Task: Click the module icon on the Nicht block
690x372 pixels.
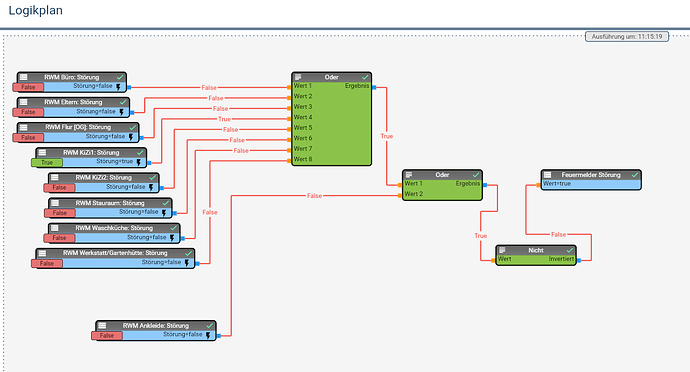Action: (x=502, y=250)
